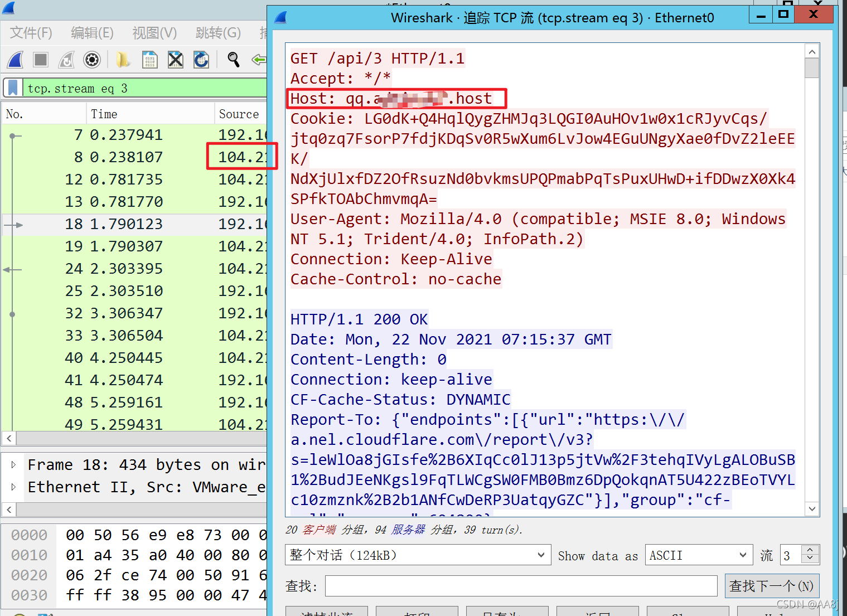The width and height of the screenshot is (847, 616).
Task: Click the CF-Cache-Status: DYNAMIC header line
Action: point(400,400)
